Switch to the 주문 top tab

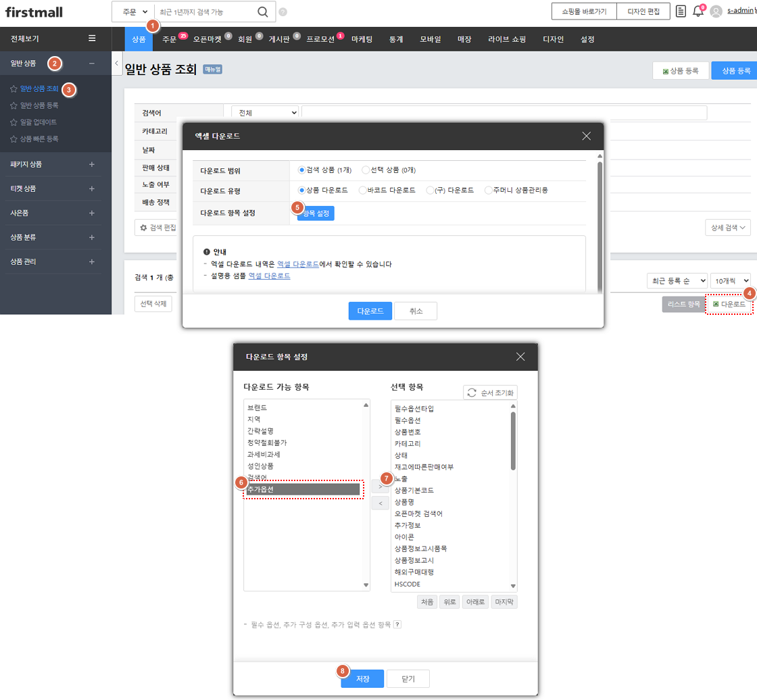pos(170,39)
